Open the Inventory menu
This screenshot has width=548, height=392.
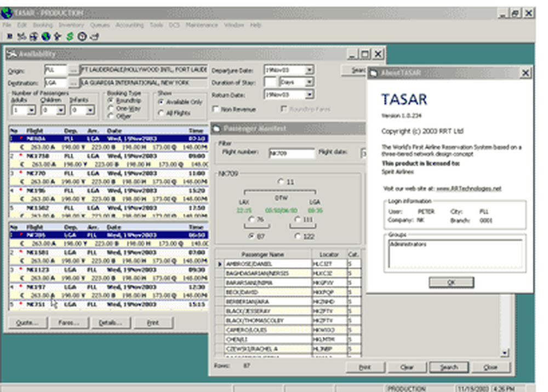click(71, 25)
